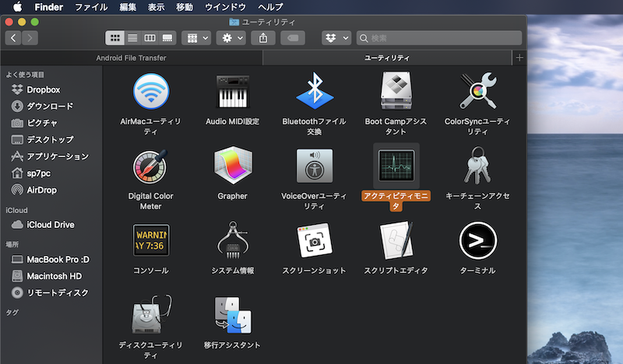Open the Dropbox toolbar dropdown
Viewport: 623px width, 364px height.
336,37
